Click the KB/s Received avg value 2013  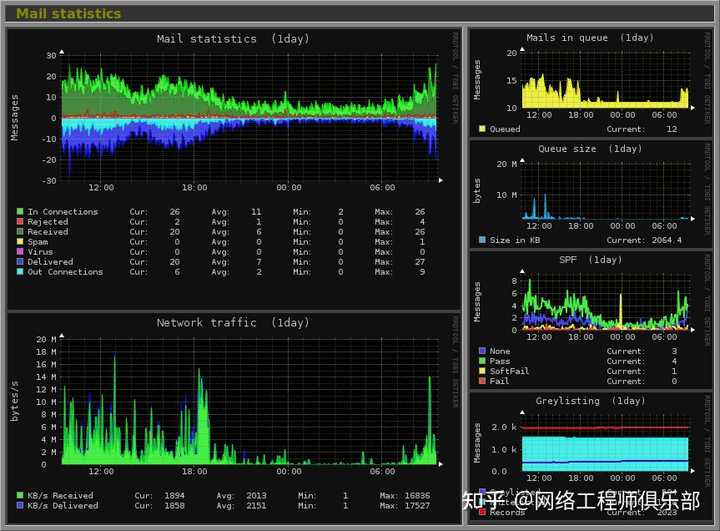pos(256,496)
